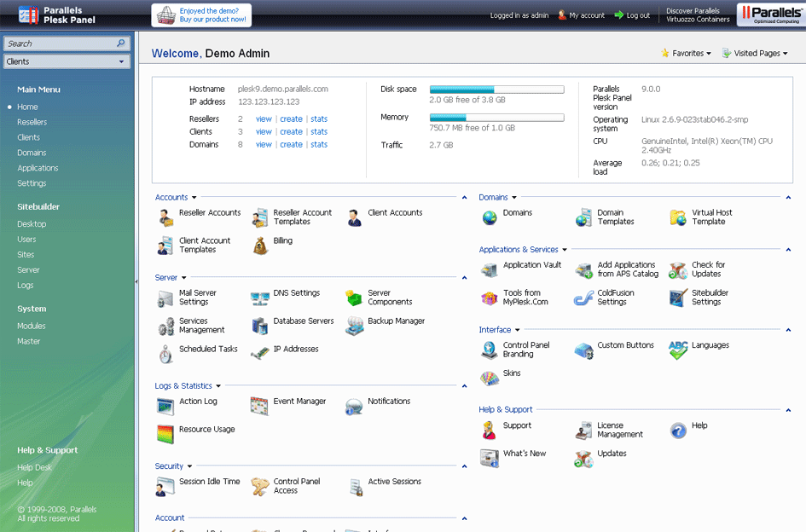Click into the Search input field
Screen dimensions: 806x532
tap(58, 43)
